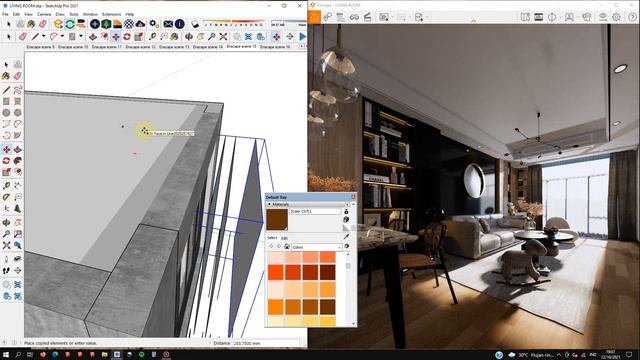Switch to Enscape scene 12 tab
Image resolution: width=640 pixels, height=360 pixels.
(x=140, y=47)
